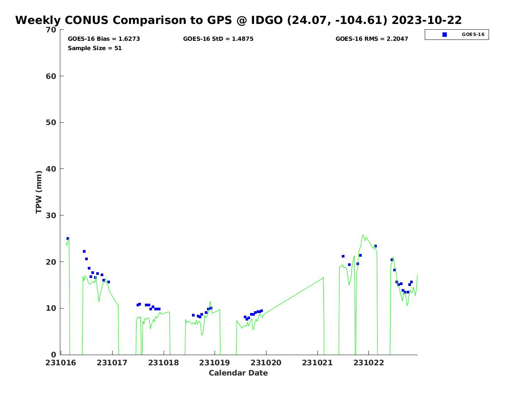532x399 pixels.
Task: Click the chart title mentioning IDGO
Action: (239, 20)
